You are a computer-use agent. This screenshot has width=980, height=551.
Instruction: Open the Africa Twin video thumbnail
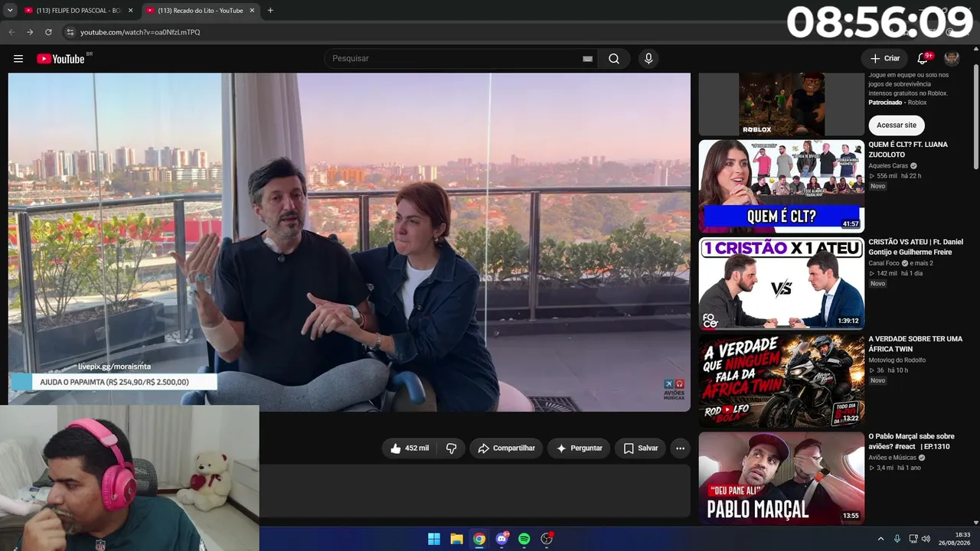click(781, 380)
